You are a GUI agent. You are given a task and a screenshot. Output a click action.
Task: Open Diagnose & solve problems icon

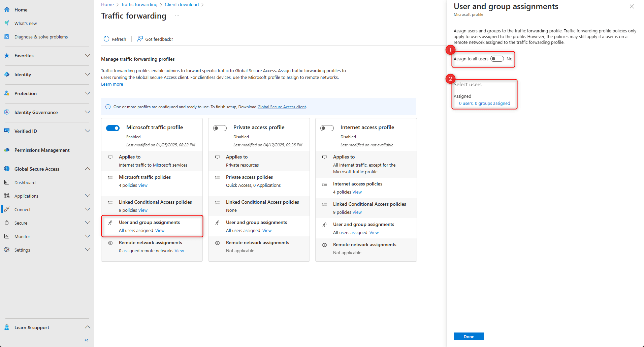pyautogui.click(x=7, y=37)
